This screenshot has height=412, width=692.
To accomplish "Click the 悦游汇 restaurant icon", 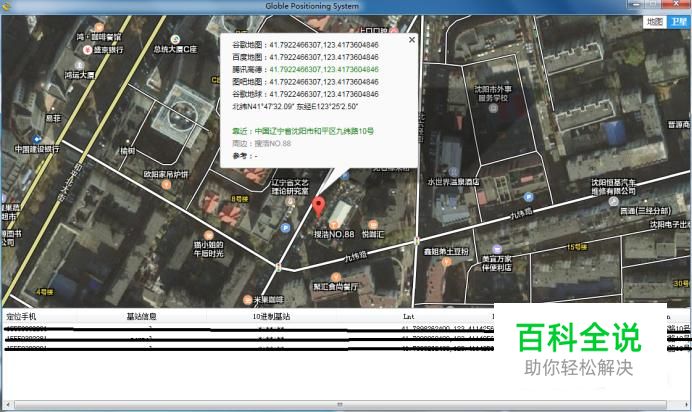I will (x=373, y=225).
